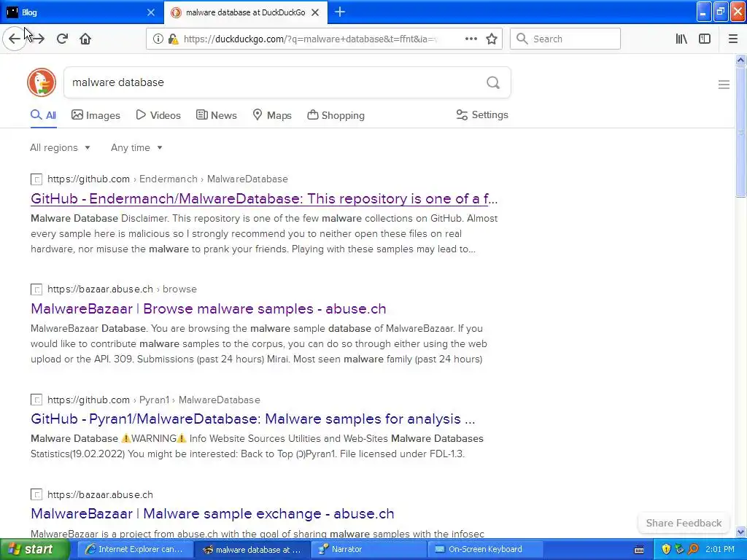
Task: Click the scrollbar up arrow
Action: pyautogui.click(x=740, y=60)
